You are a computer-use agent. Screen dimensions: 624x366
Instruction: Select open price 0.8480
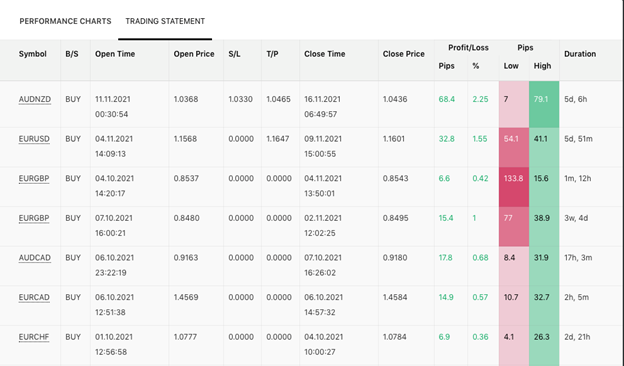click(x=186, y=218)
